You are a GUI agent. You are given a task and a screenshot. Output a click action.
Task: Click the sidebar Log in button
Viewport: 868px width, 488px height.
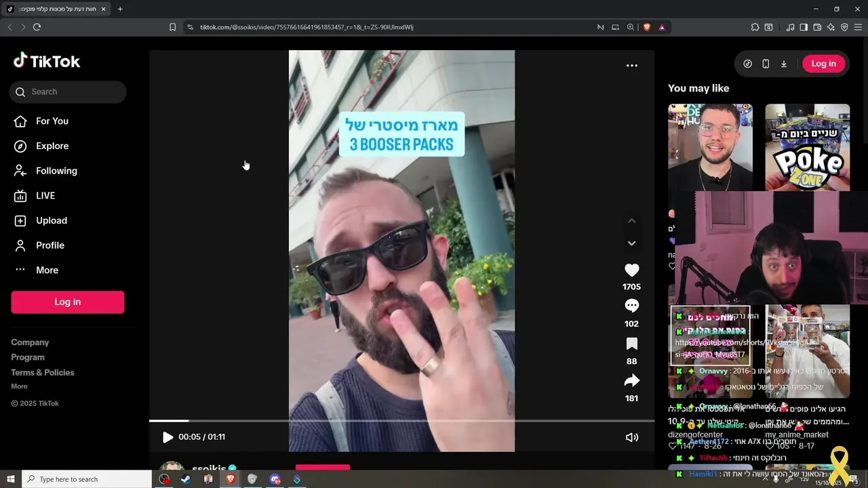coord(68,302)
